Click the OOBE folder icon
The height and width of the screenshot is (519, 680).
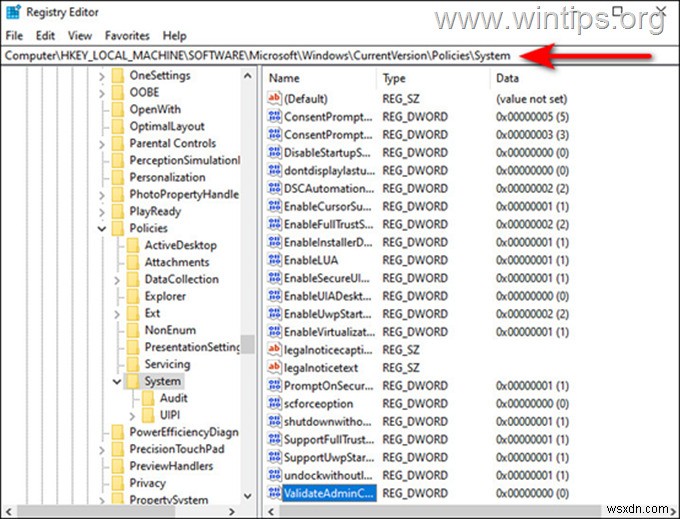118,92
